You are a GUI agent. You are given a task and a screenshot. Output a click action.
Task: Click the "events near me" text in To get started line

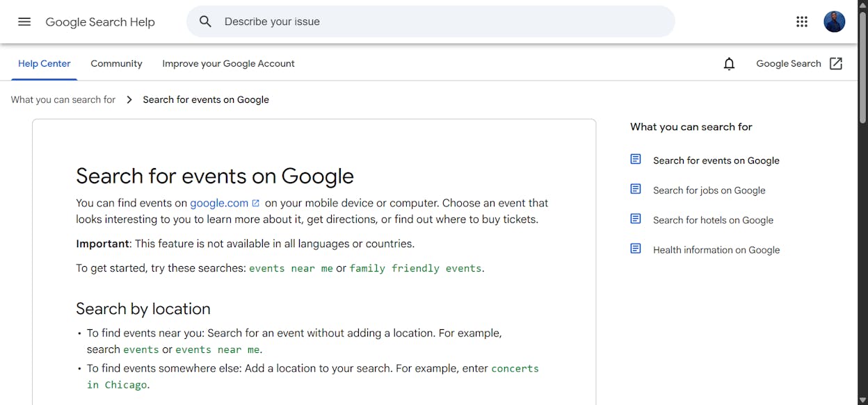coord(291,268)
